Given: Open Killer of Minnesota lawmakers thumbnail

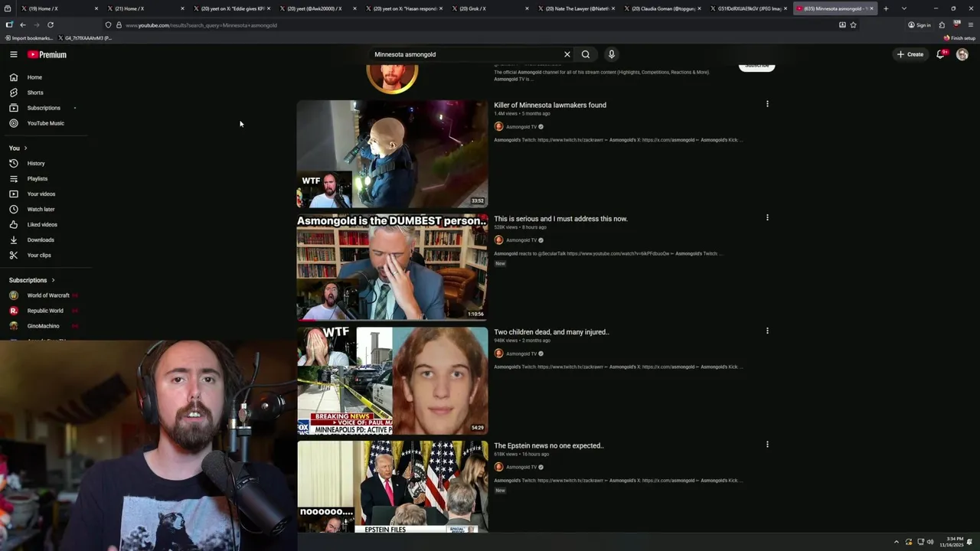Looking at the screenshot, I should (392, 154).
